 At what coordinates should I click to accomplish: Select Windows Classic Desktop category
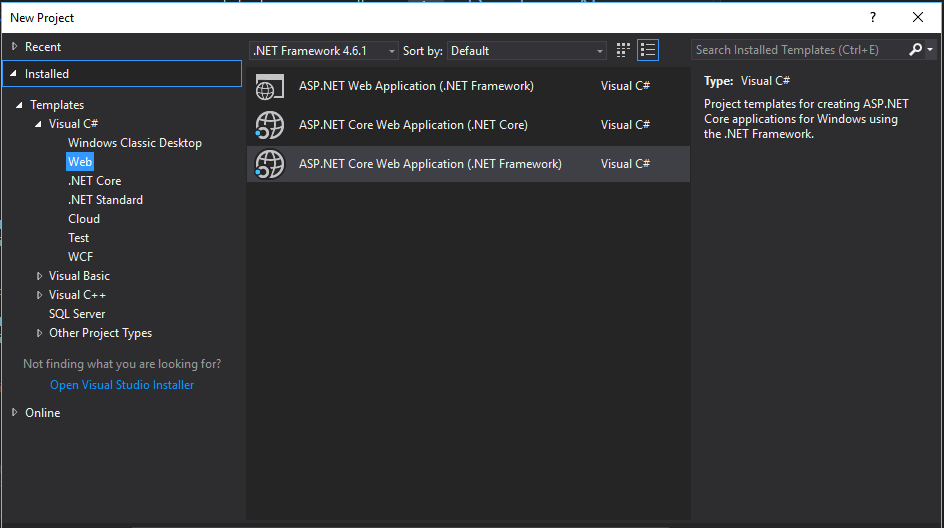pos(135,143)
